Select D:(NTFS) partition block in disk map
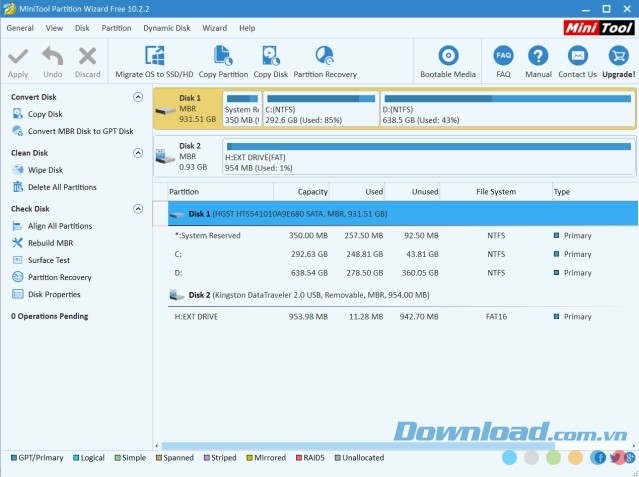The image size is (639, 477). pos(507,109)
